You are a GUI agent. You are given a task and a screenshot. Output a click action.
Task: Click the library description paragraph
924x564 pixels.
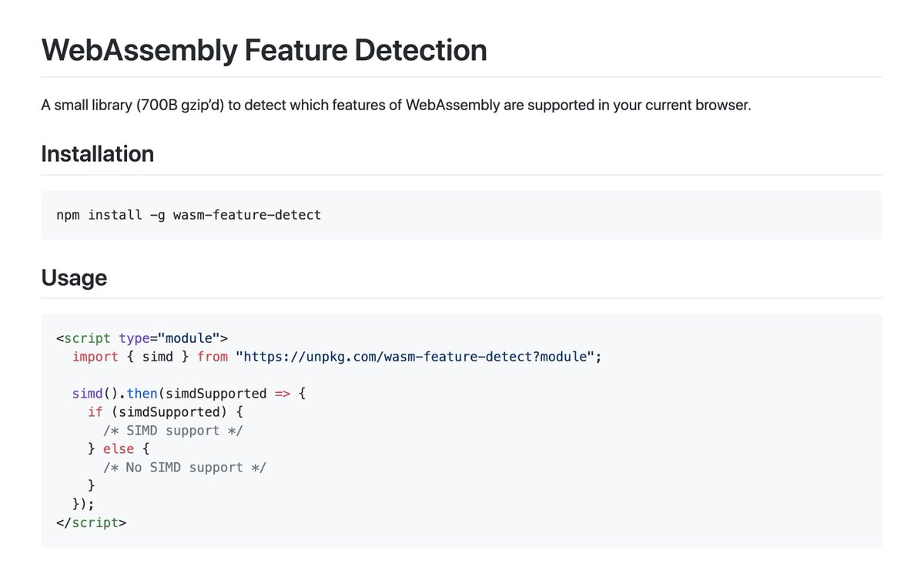tap(396, 104)
